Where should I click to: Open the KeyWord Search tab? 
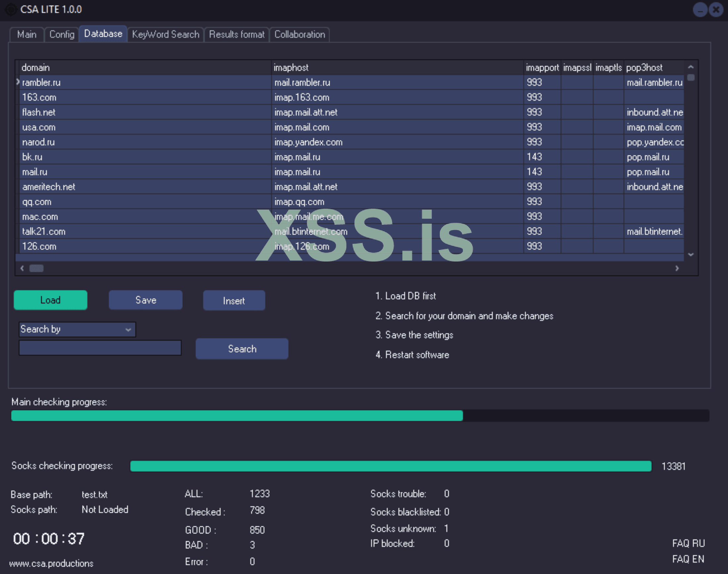click(x=166, y=34)
